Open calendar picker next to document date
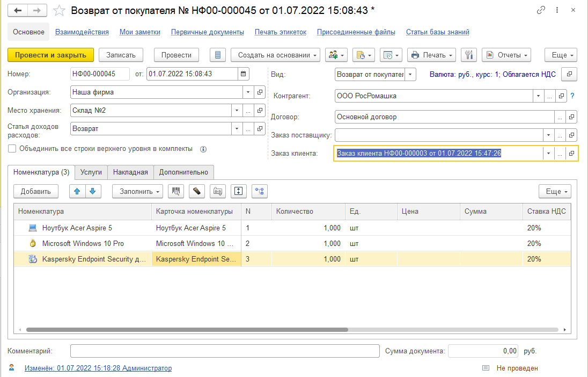The width and height of the screenshot is (588, 377). [244, 74]
